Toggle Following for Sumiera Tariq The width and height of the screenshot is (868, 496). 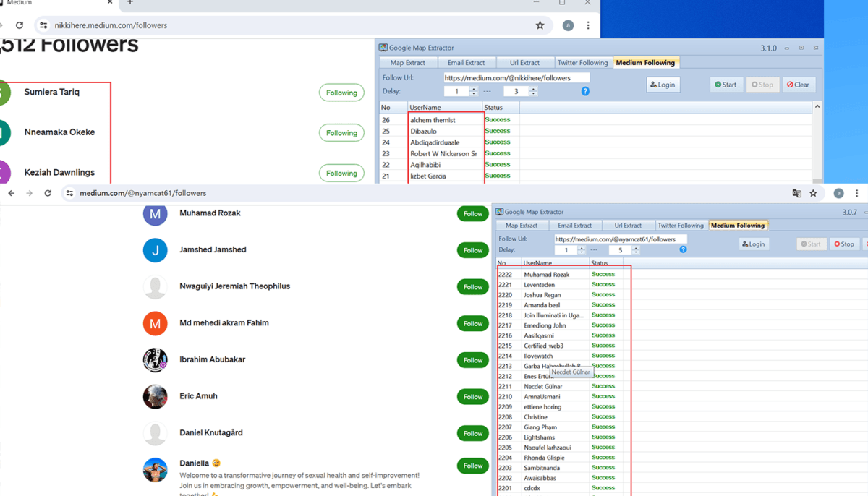click(x=341, y=92)
